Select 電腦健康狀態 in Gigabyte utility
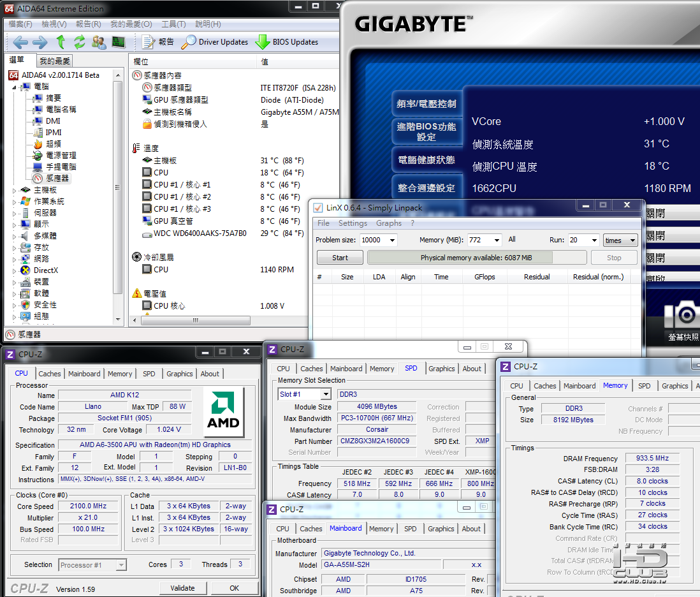Viewport: 700px width, 597px height. pos(427,160)
